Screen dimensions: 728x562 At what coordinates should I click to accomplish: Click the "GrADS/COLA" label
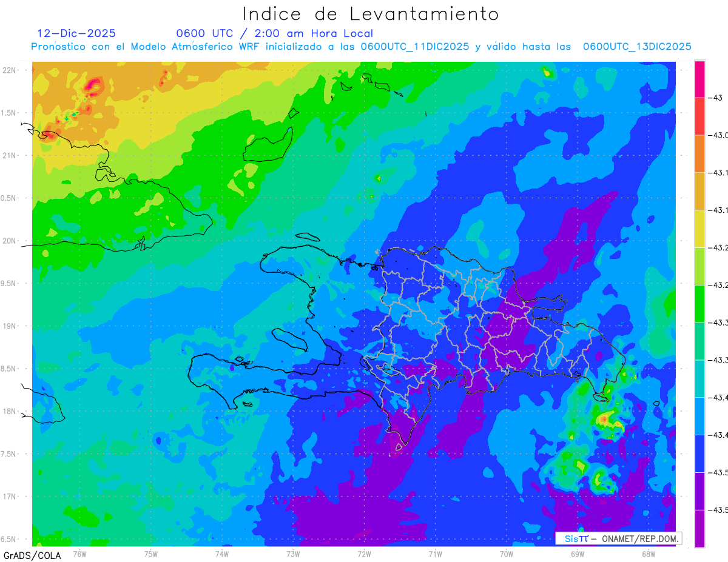(x=32, y=555)
